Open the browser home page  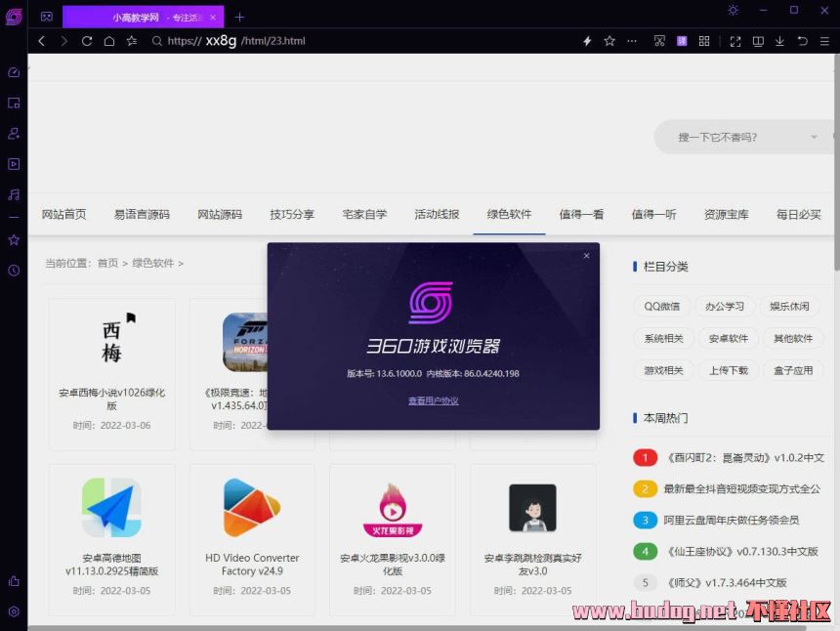(109, 41)
